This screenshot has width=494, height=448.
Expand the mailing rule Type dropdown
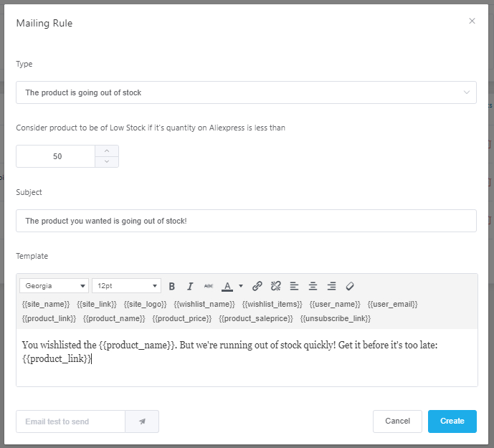(246, 92)
